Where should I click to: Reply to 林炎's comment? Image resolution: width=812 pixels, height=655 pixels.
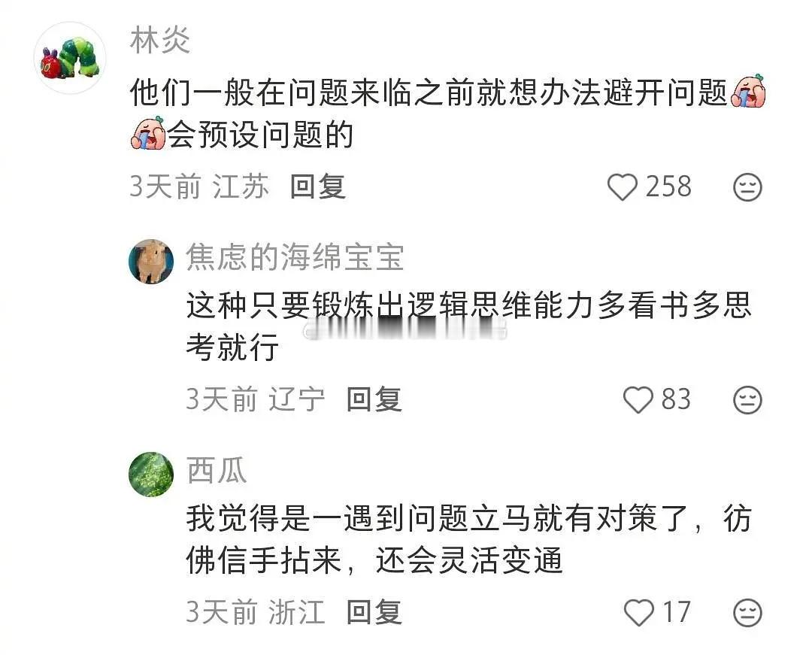pos(318,186)
